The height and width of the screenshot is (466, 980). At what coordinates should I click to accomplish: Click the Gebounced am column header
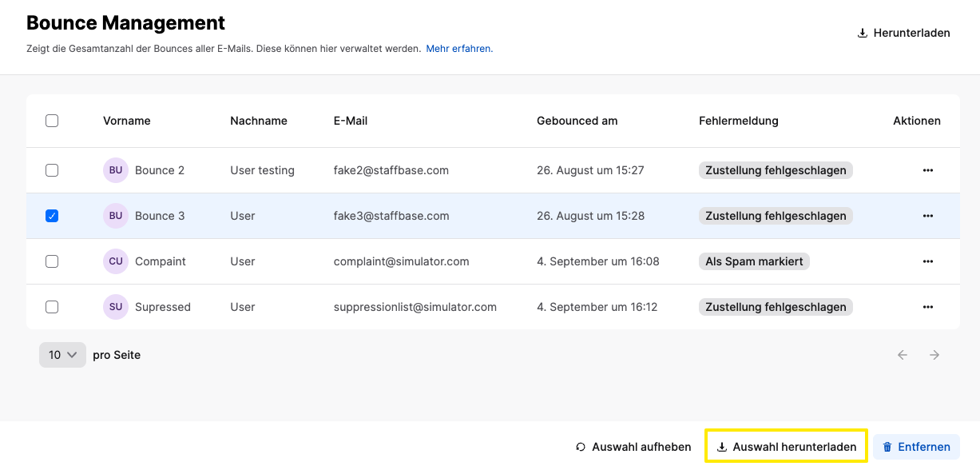[577, 121]
